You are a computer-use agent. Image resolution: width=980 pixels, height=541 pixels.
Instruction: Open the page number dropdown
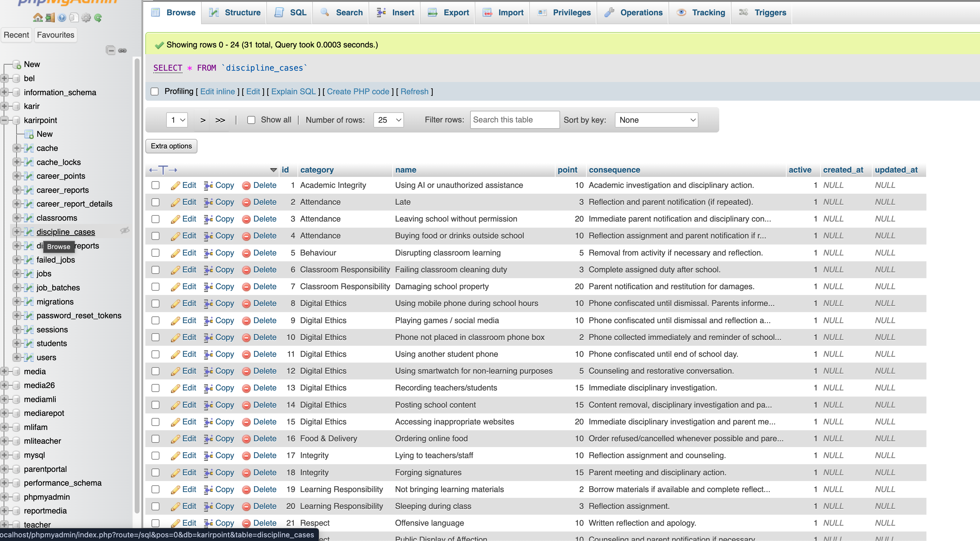177,120
